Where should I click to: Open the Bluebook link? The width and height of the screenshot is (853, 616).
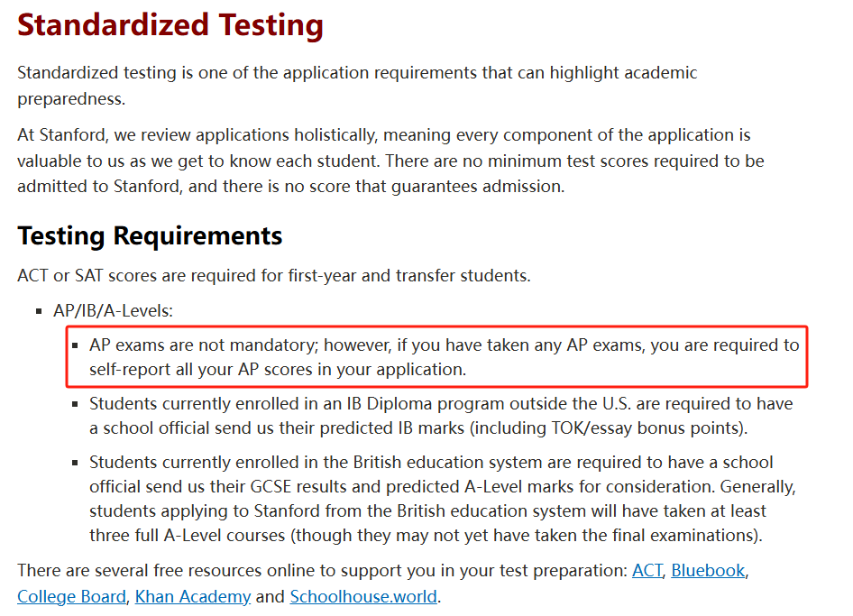coord(708,570)
